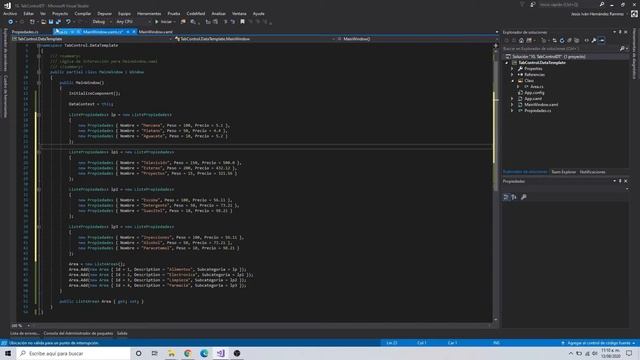640x360 pixels.
Task: Click the Windows taskbar search box
Action: pyautogui.click(x=73, y=353)
